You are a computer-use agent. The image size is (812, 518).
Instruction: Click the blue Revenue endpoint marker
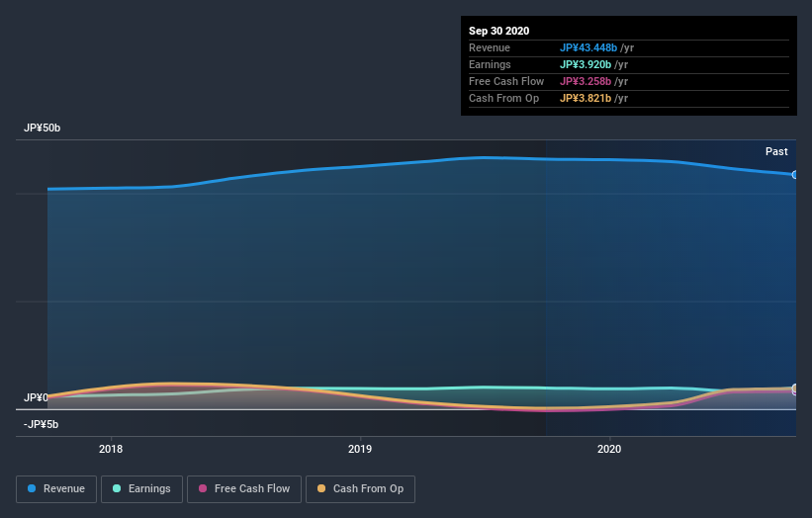click(794, 175)
